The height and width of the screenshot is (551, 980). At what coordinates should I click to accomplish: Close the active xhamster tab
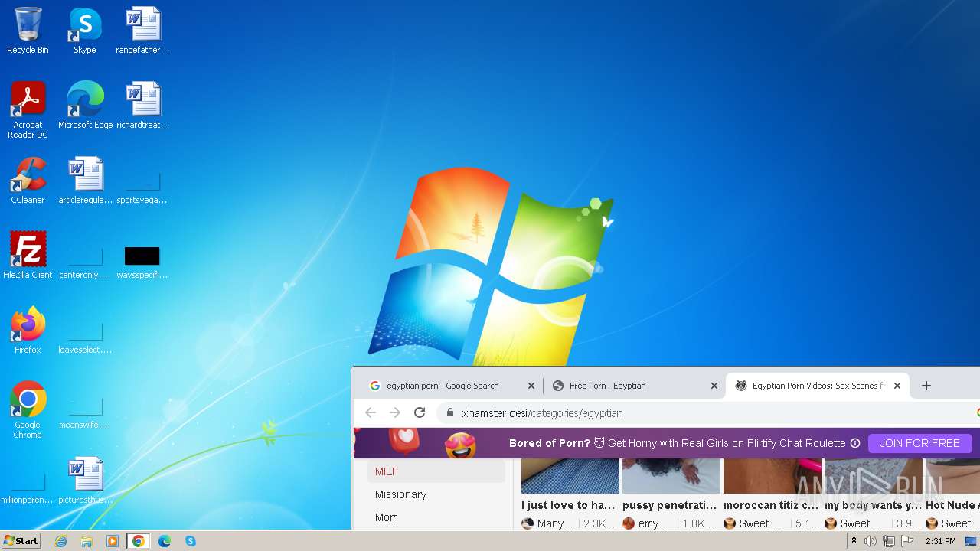[897, 386]
